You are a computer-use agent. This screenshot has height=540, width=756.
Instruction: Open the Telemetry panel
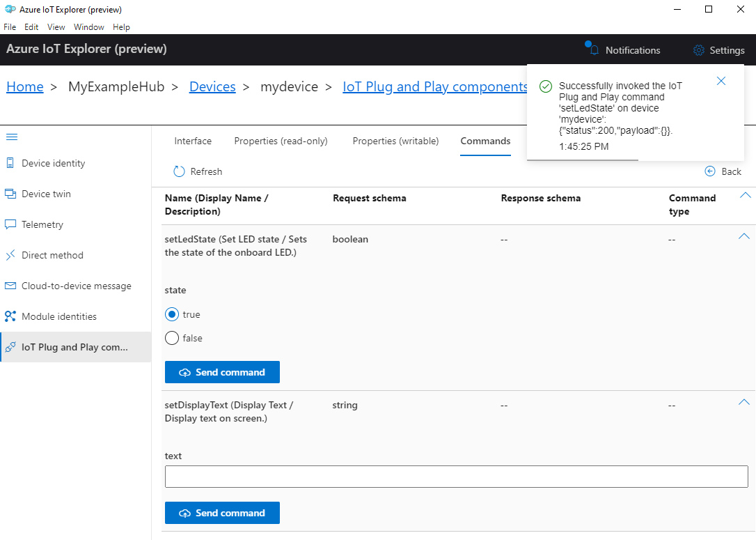(42, 224)
